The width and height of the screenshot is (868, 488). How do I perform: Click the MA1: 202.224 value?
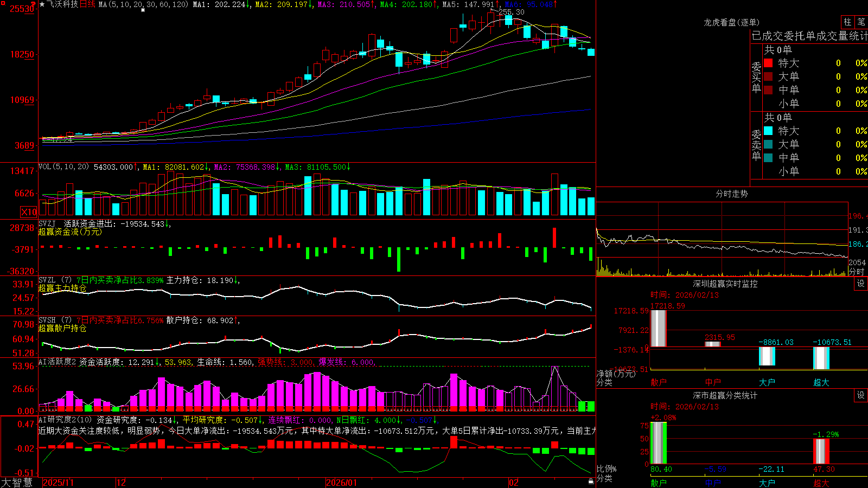point(221,4)
